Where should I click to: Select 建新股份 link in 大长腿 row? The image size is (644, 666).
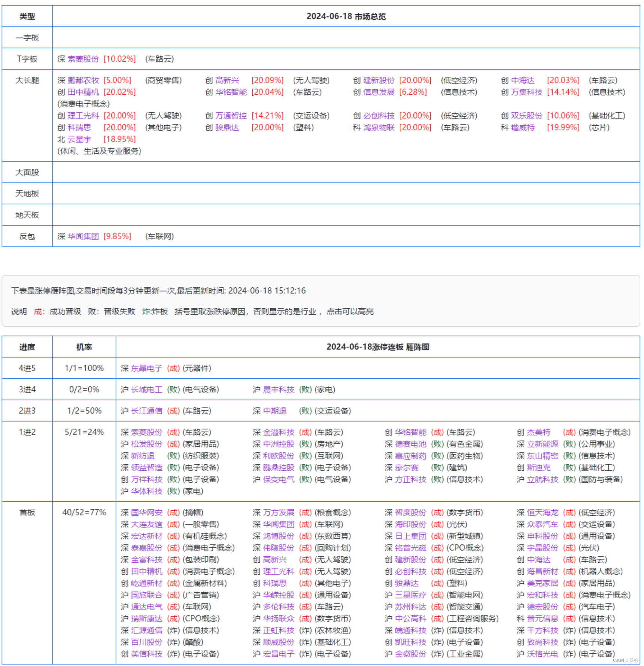(379, 80)
